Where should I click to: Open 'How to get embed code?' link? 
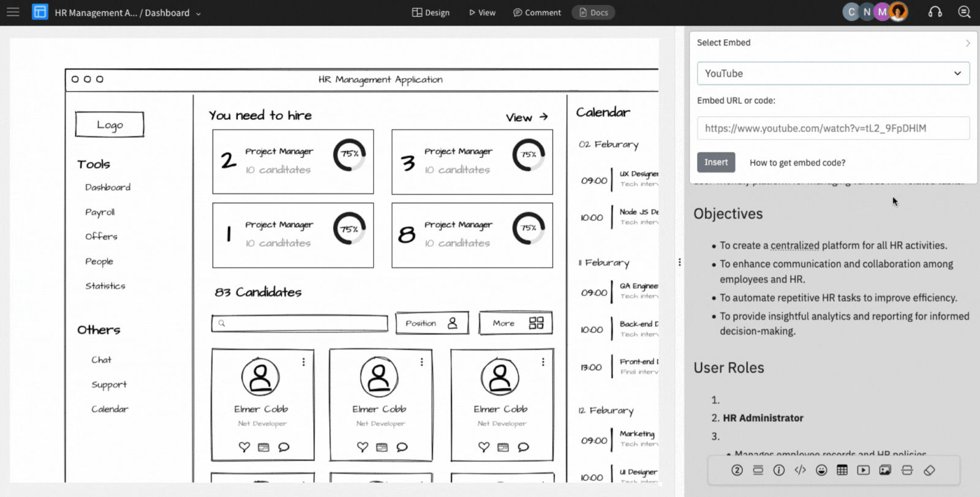coord(797,163)
